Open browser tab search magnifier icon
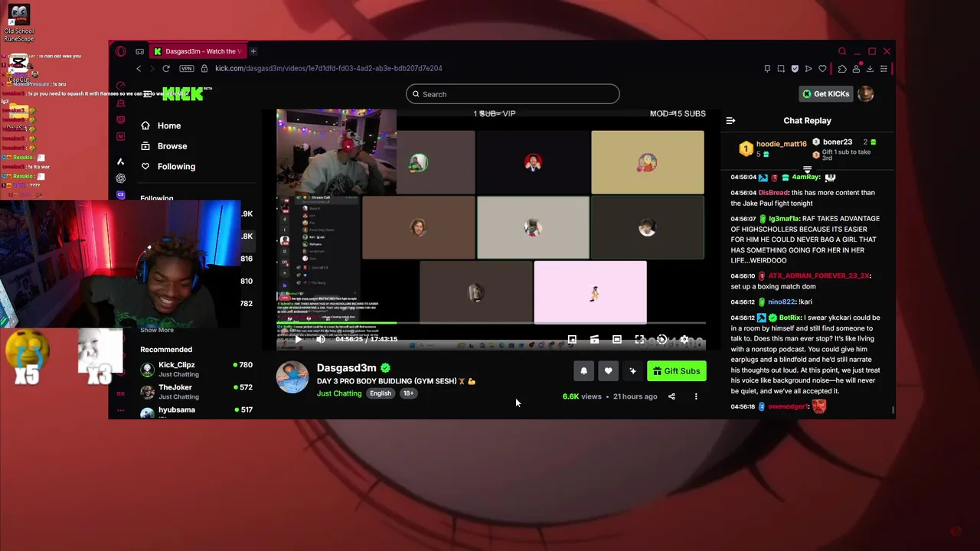The image size is (980, 551). coord(842,51)
